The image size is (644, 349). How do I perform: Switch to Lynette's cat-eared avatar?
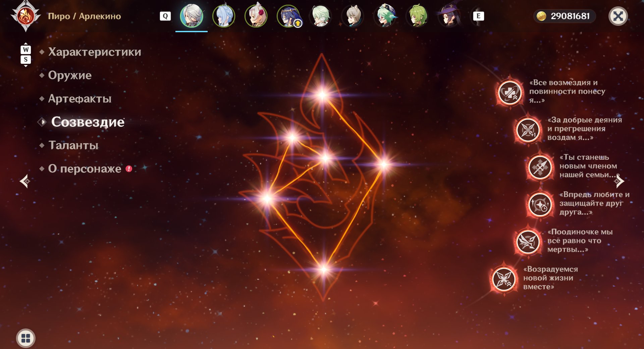click(x=353, y=16)
